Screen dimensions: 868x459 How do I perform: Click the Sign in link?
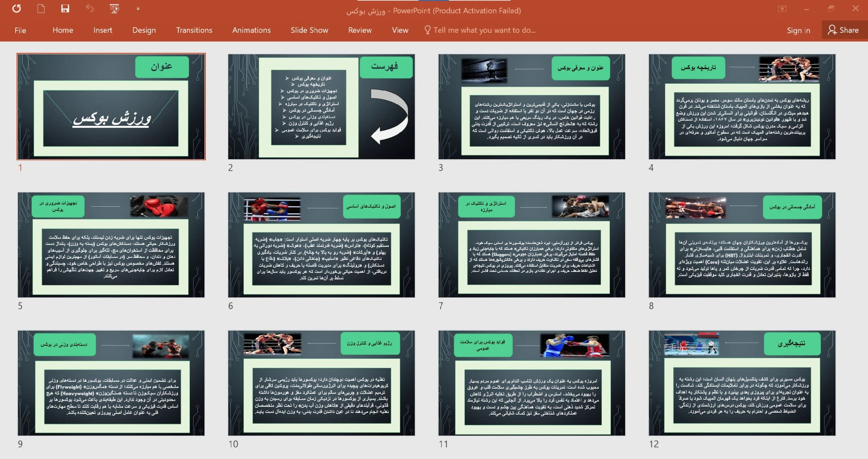798,30
